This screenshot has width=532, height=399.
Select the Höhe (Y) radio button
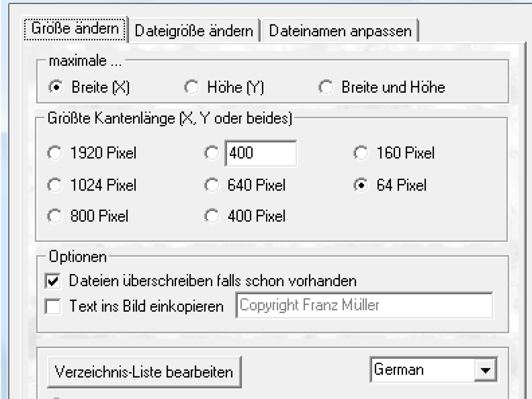191,88
